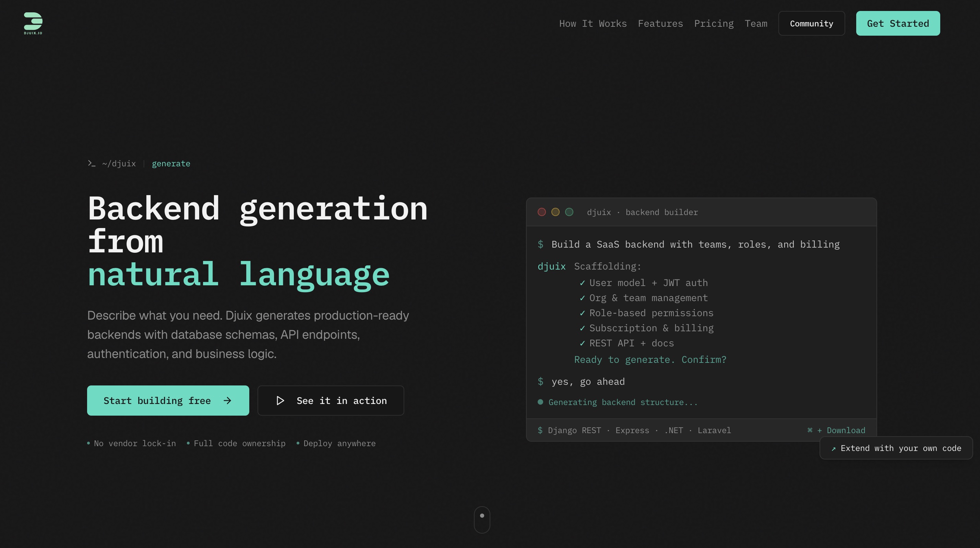Screen dimensions: 980x548
Task: Click the green window dot
Action: (569, 212)
